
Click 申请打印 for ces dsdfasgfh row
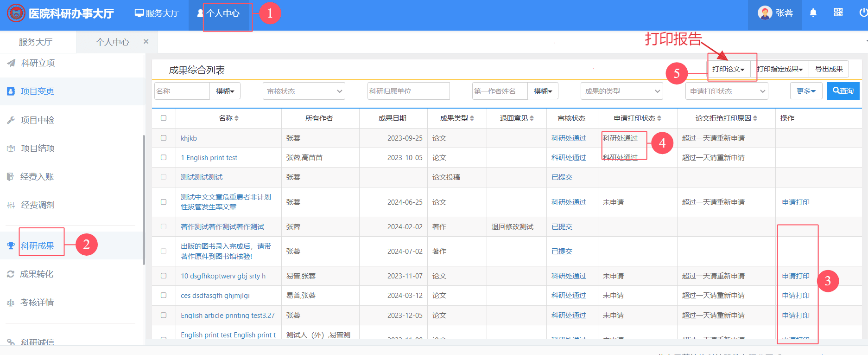[796, 296]
